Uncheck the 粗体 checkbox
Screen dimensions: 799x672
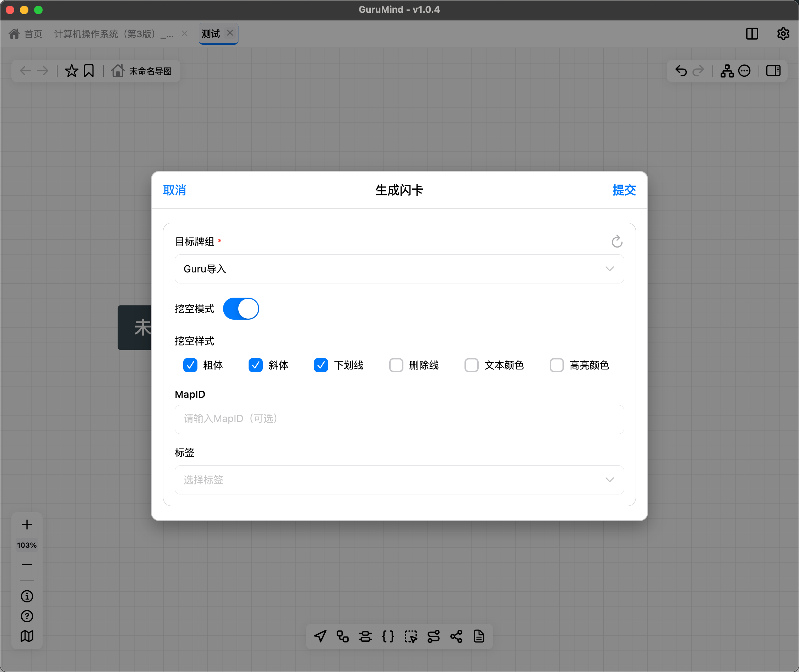[190, 365]
